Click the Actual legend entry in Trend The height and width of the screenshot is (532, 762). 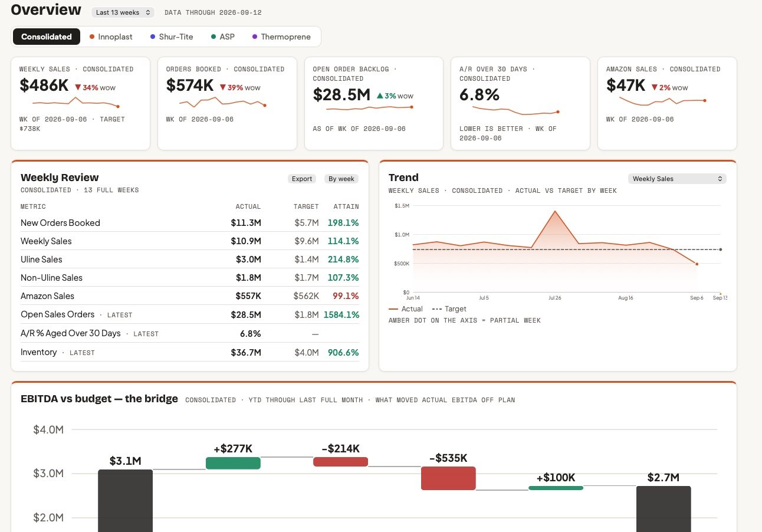406,309
